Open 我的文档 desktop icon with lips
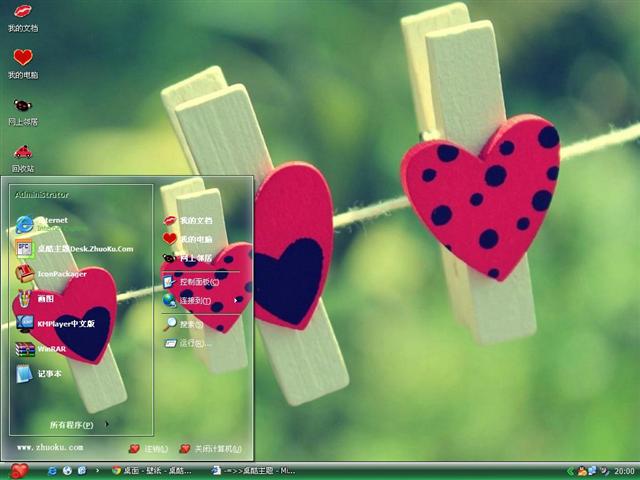 point(22,12)
